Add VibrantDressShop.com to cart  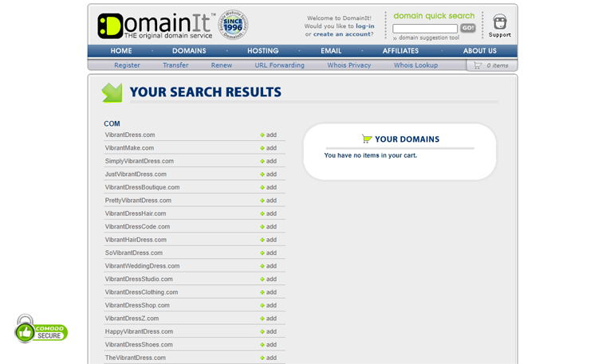tap(268, 305)
